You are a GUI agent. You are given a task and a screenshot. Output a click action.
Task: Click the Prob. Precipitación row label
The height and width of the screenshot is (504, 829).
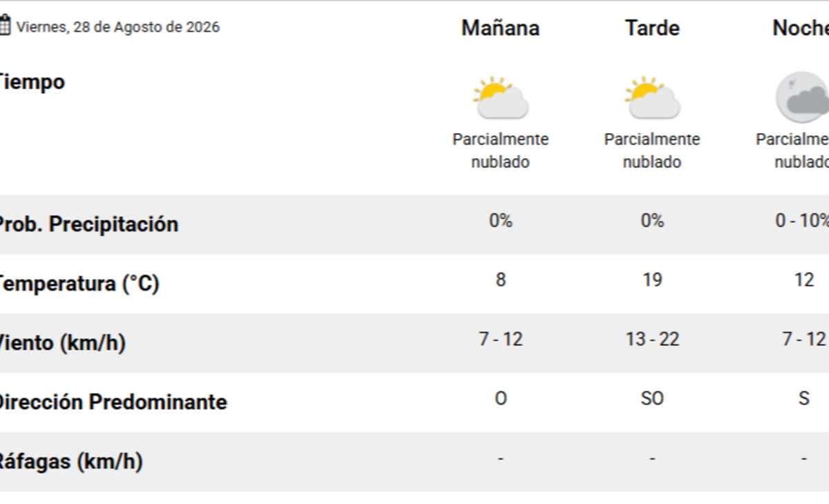[87, 224]
